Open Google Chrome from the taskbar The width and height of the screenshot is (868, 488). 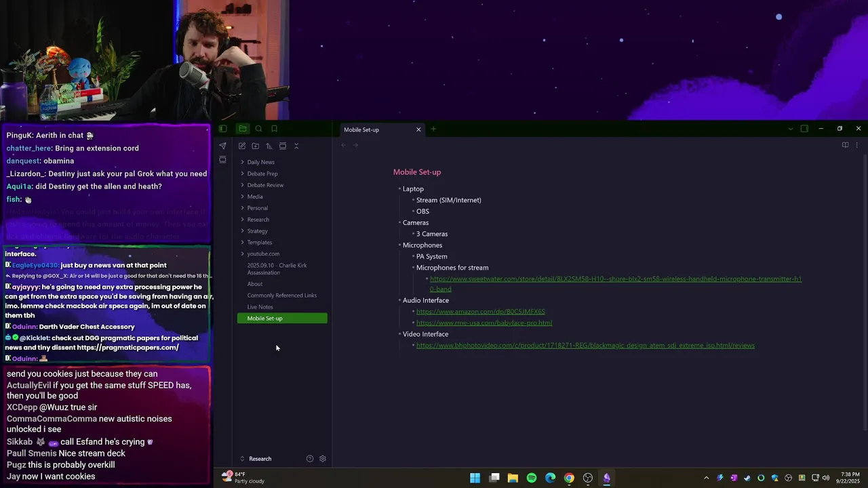tap(569, 478)
